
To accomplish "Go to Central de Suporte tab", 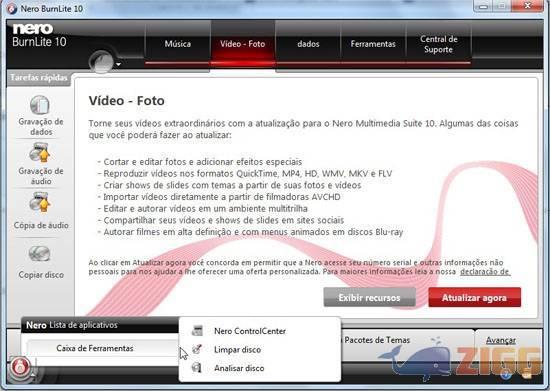I will (x=438, y=44).
